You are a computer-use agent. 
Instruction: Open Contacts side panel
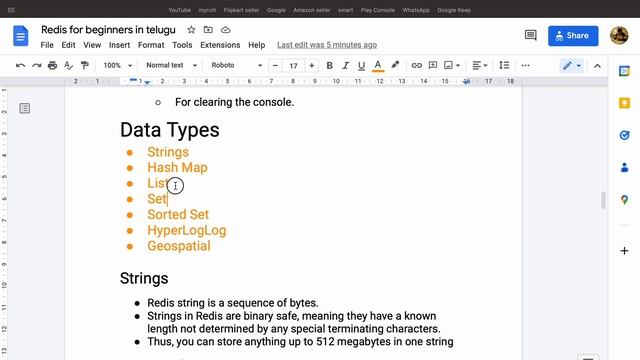pyautogui.click(x=624, y=167)
